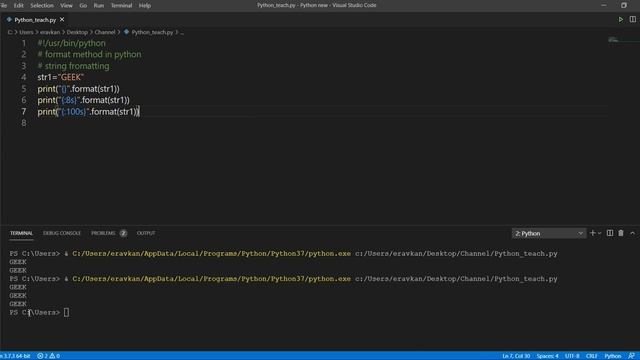Click the 'Desktop' breadcrumb segment
This screenshot has height=360, width=640.
pyautogui.click(x=77, y=32)
